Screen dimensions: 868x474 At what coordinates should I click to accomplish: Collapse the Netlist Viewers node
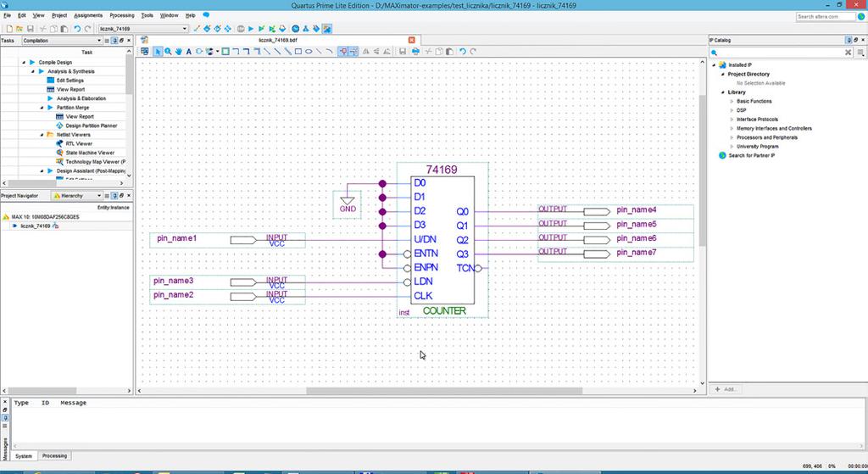point(42,135)
